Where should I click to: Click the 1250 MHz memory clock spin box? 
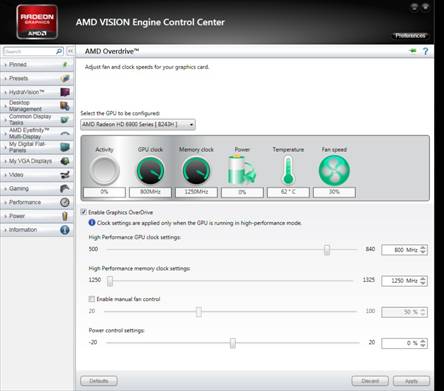tap(404, 281)
